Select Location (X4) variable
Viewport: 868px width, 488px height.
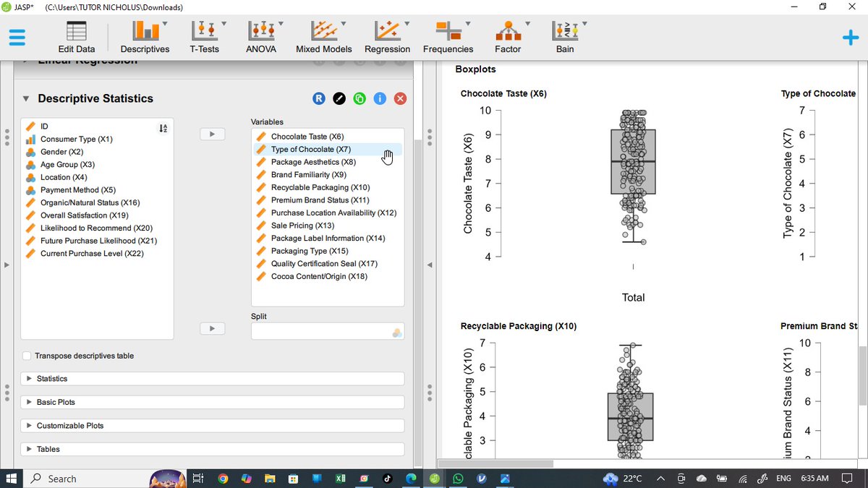point(64,177)
